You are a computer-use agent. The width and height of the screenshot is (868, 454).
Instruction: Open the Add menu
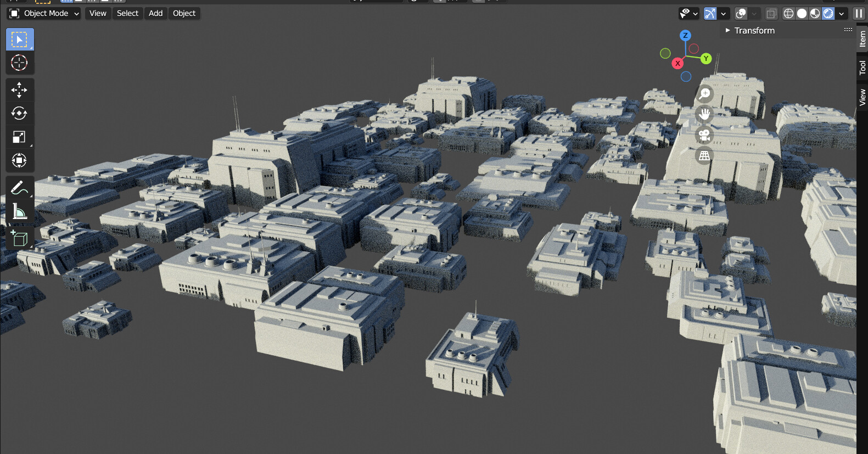click(156, 13)
